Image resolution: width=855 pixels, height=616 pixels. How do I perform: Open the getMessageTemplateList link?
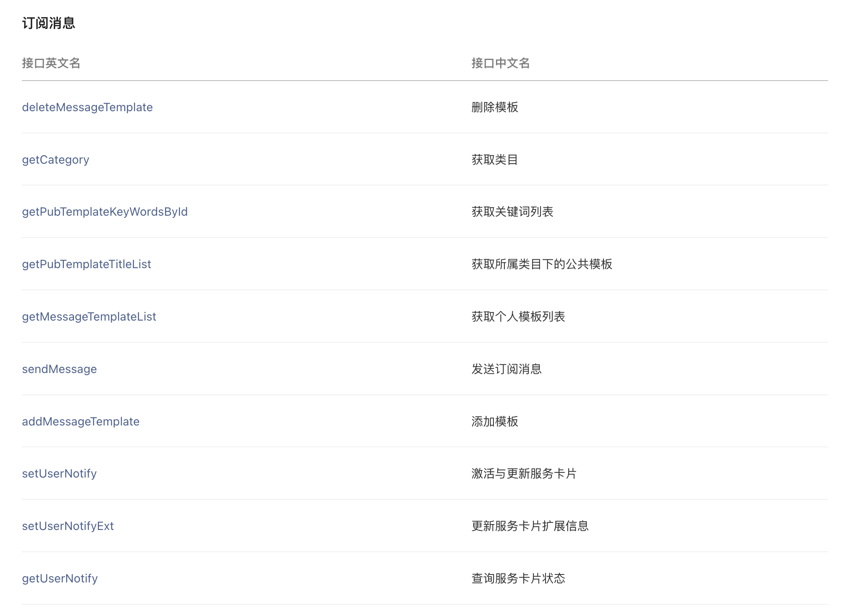[x=89, y=317]
